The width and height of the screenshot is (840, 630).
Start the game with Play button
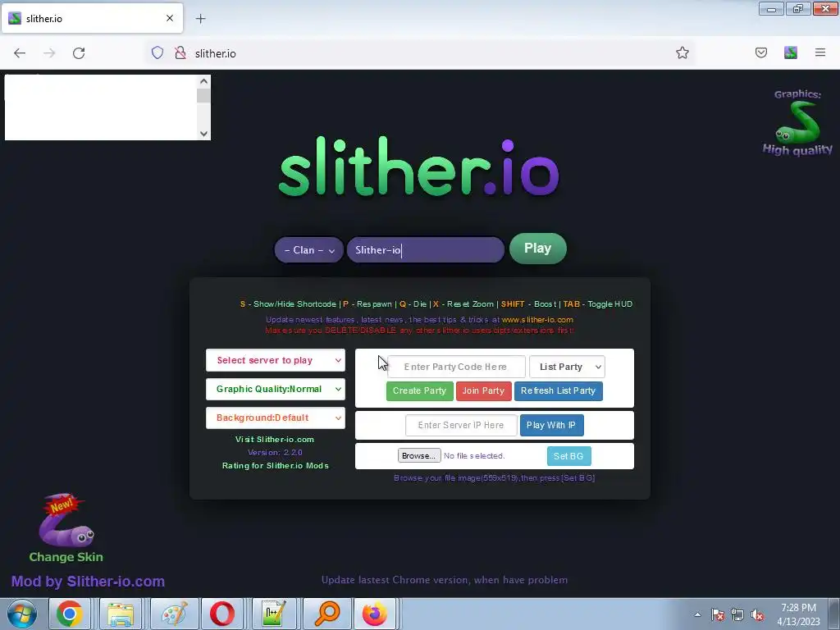coord(538,249)
